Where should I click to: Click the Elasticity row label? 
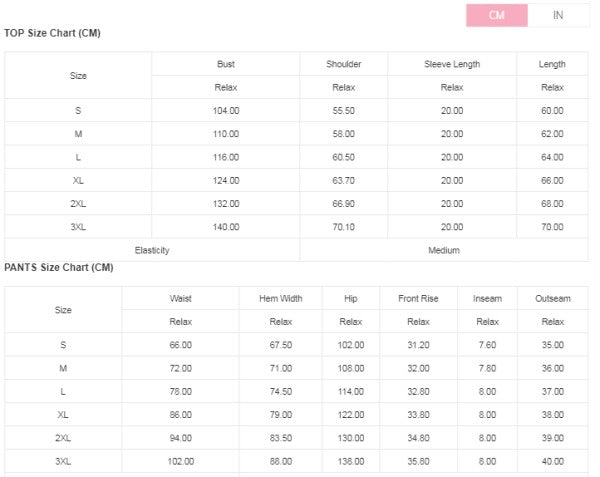click(152, 250)
